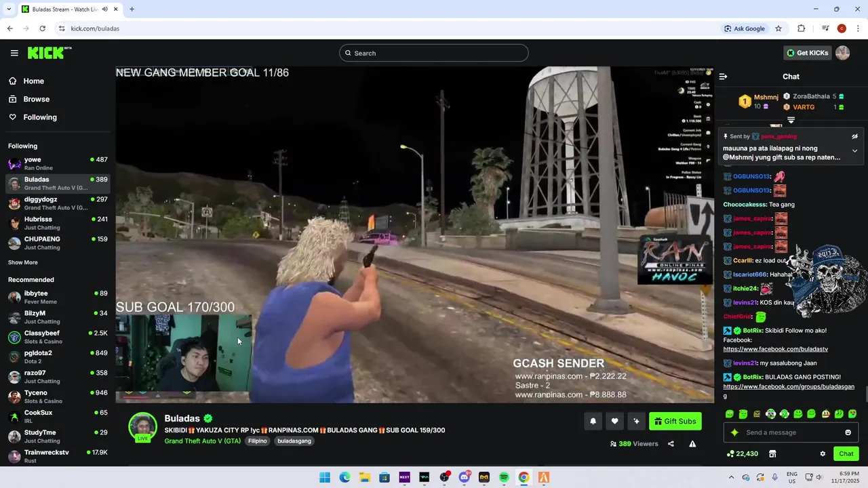Turn on notifications with bell icon
868x488 pixels.
[x=593, y=422]
